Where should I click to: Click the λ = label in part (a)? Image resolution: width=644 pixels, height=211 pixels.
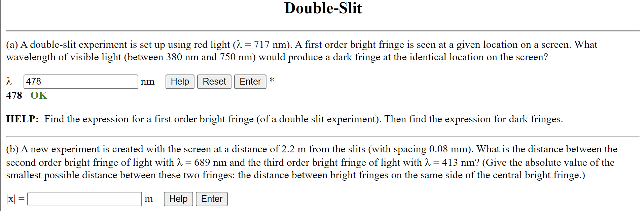(x=13, y=82)
